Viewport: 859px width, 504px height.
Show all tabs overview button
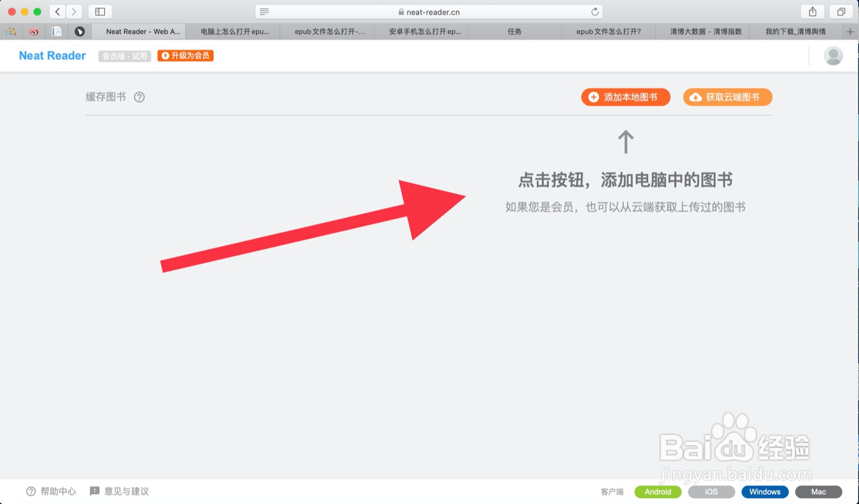click(x=841, y=11)
